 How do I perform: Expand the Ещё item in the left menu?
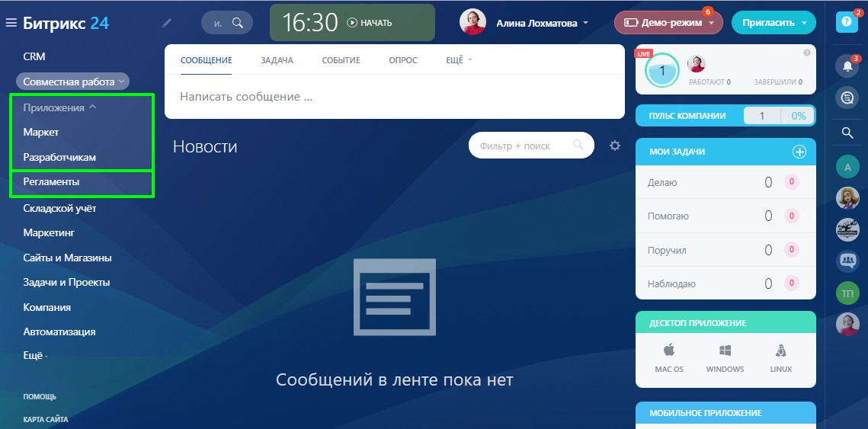pos(35,356)
